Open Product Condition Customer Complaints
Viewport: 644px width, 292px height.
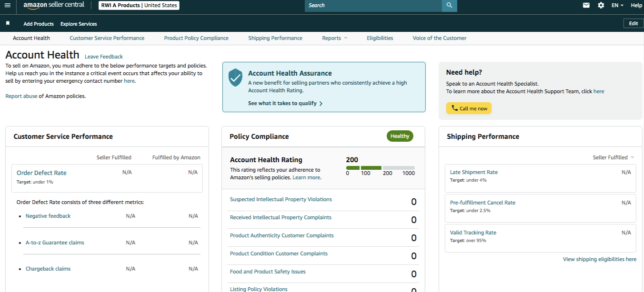(279, 253)
